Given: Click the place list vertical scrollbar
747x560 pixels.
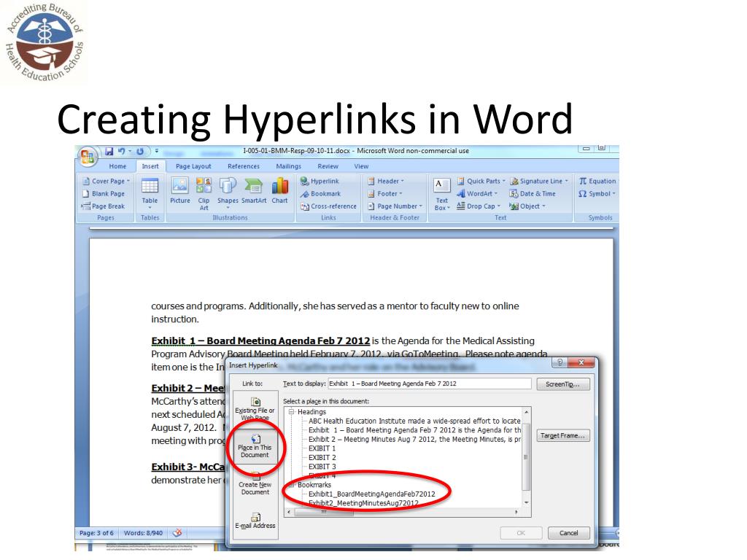Looking at the screenshot, I should coord(526,457).
